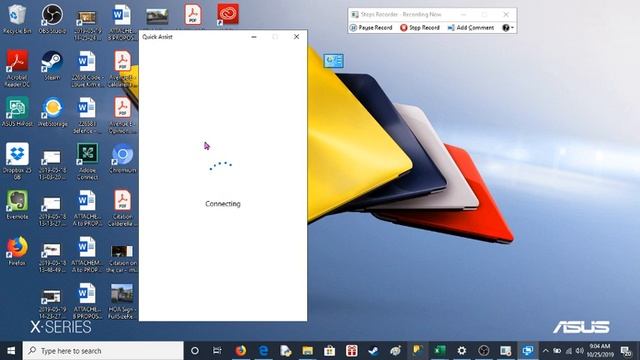Screen dimensions: 640x360
Task: Add a comment in Steps Recorder
Action: tap(471, 27)
